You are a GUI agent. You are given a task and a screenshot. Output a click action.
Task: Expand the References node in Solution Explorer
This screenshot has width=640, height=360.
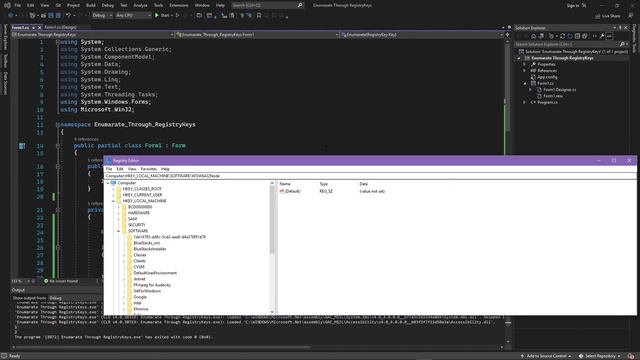[524, 71]
